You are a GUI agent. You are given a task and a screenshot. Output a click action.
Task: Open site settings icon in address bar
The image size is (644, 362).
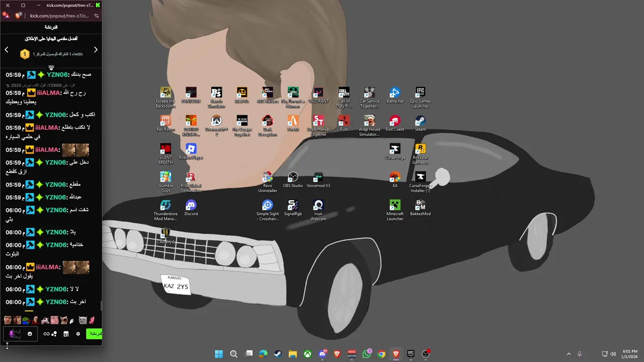coord(97,16)
